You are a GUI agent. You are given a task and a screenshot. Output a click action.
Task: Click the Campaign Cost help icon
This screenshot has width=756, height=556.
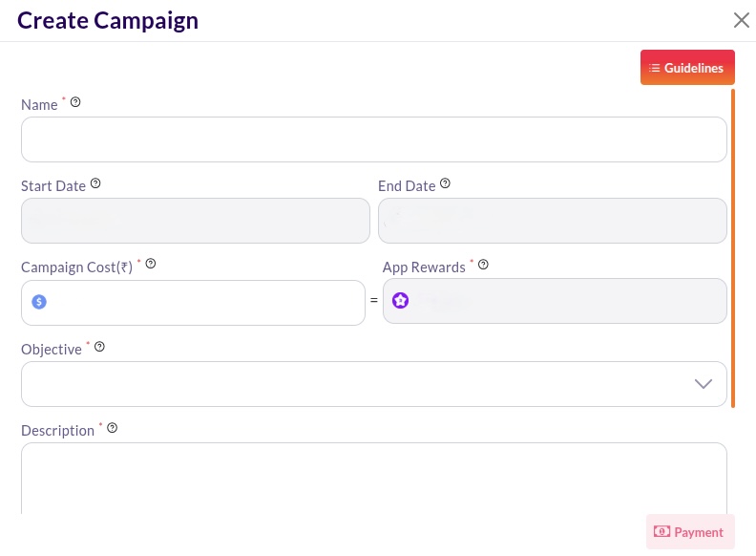(x=150, y=264)
